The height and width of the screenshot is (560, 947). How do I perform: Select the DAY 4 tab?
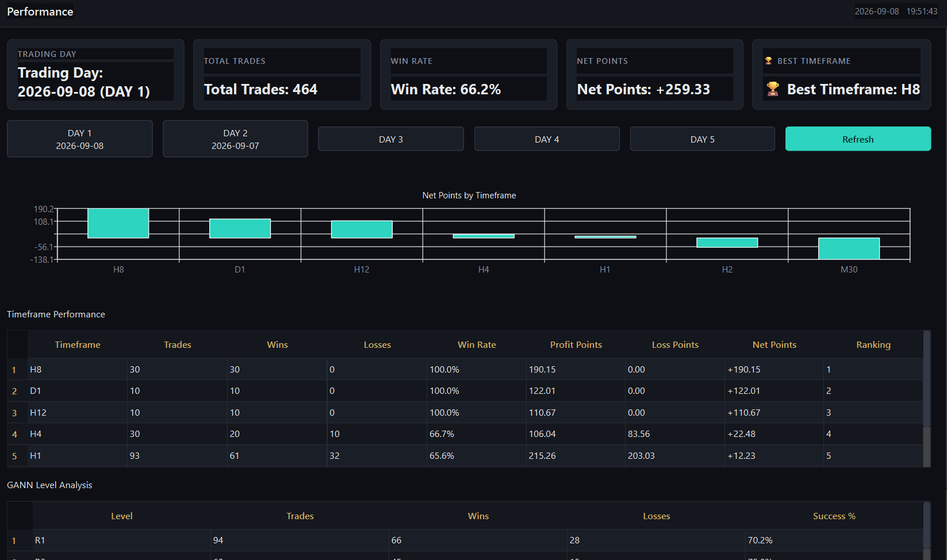click(x=547, y=139)
